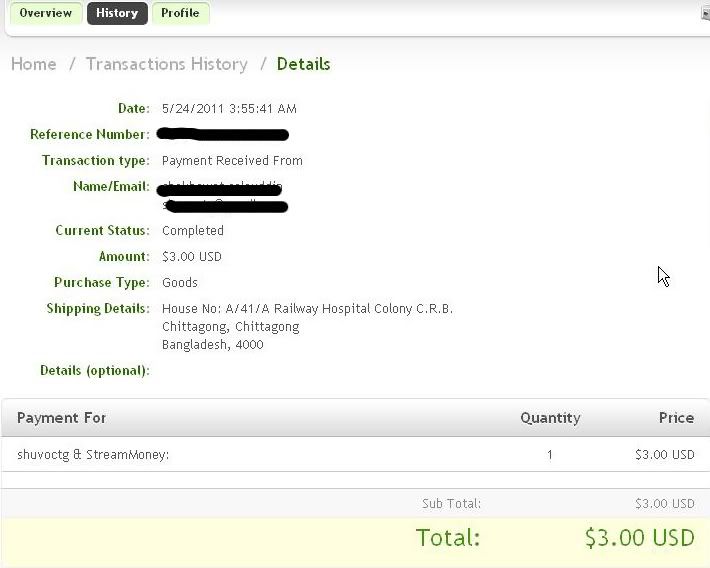Switch to the Profile tab
This screenshot has height=568, width=710.
tap(180, 13)
